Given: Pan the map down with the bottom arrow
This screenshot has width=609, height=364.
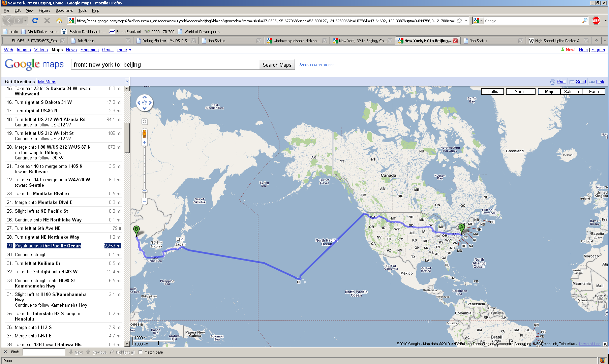Looking at the screenshot, I should (145, 109).
